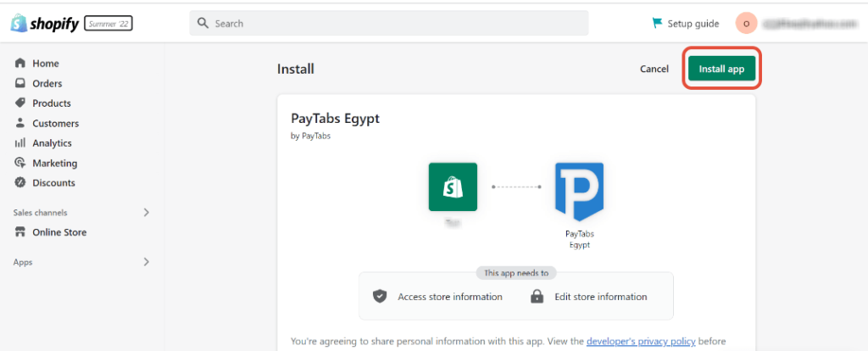Click the PayTabs Egypt app logo

click(579, 191)
